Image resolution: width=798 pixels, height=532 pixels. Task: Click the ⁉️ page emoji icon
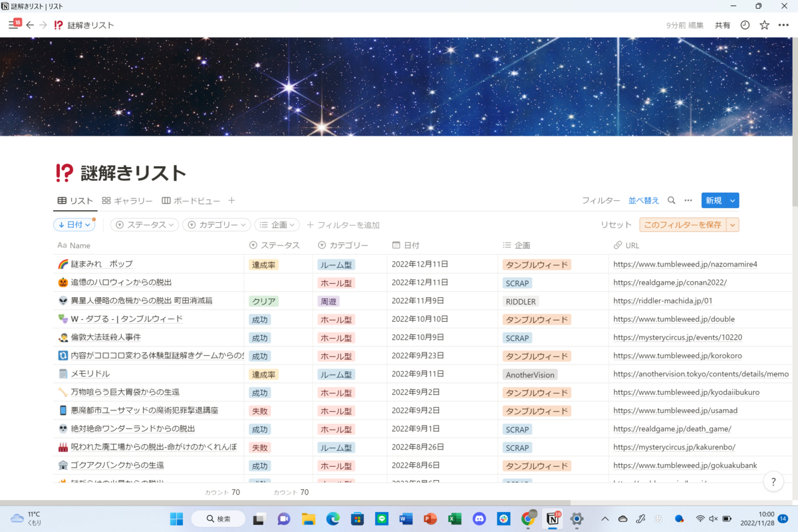[x=63, y=172]
